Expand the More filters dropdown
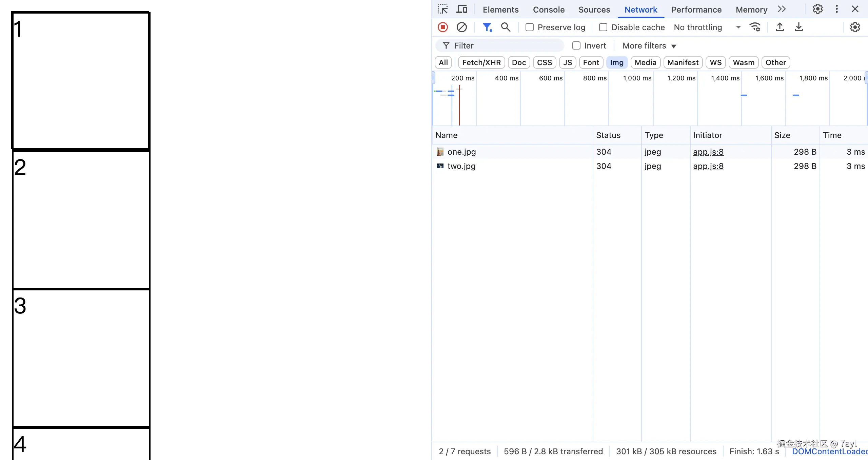The width and height of the screenshot is (868, 460). [649, 45]
